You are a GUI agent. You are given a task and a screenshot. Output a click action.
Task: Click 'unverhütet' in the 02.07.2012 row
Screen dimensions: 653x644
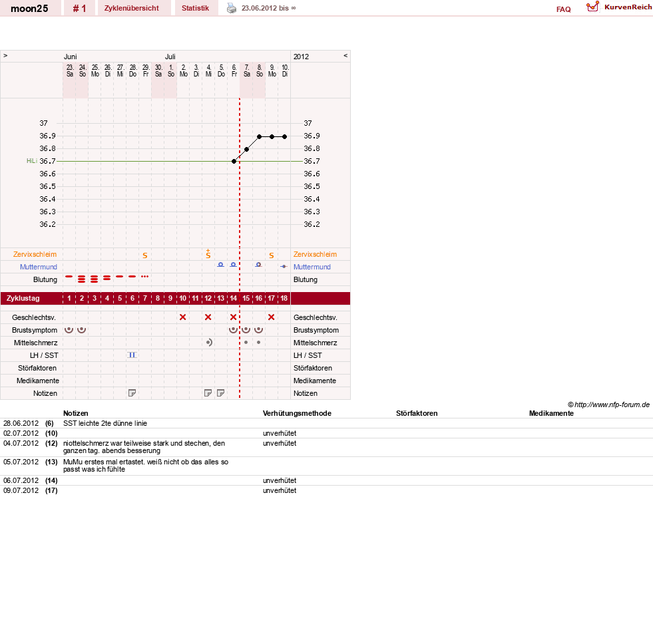[280, 433]
